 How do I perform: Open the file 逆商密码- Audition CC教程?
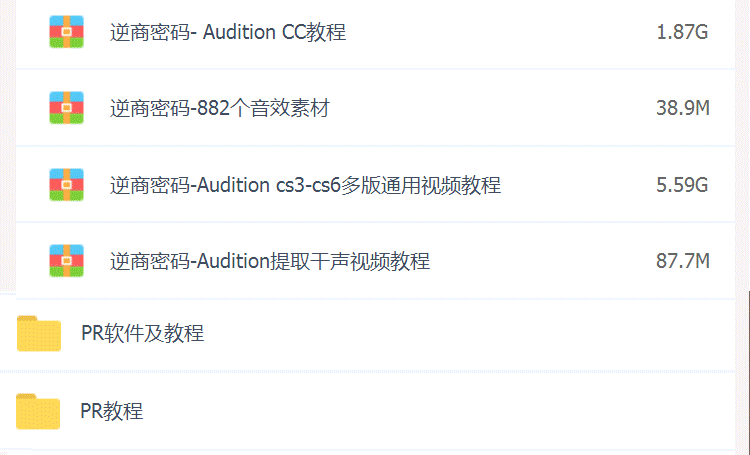(228, 32)
